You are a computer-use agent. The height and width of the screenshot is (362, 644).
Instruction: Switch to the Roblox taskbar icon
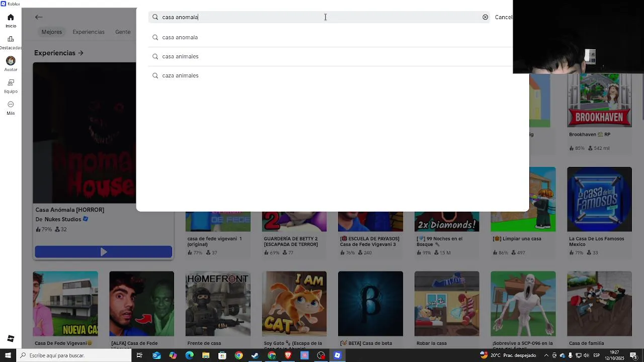(337, 355)
